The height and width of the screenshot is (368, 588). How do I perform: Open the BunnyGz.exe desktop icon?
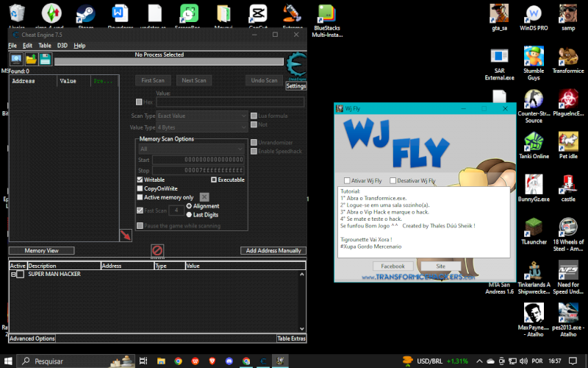coord(534,189)
